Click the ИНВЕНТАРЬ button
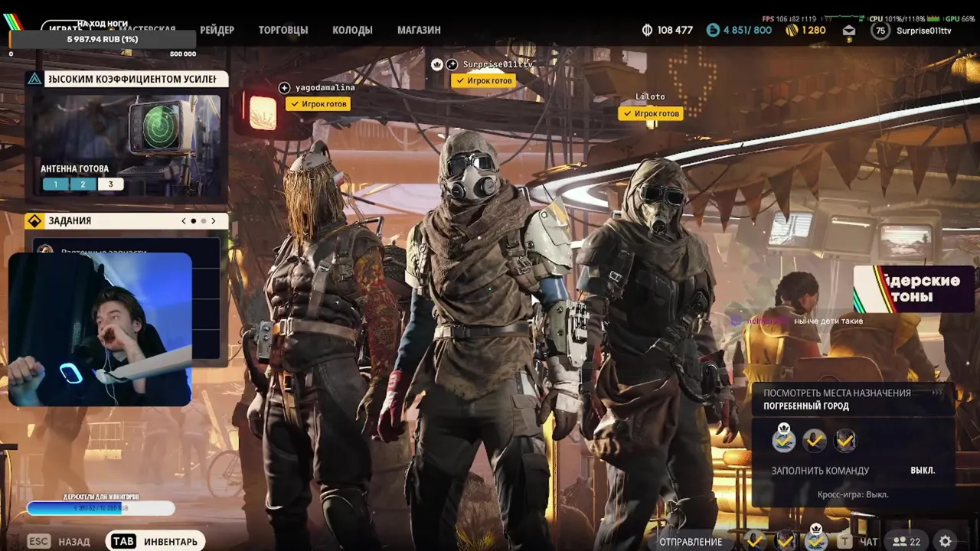This screenshot has width=980, height=551. [x=155, y=541]
